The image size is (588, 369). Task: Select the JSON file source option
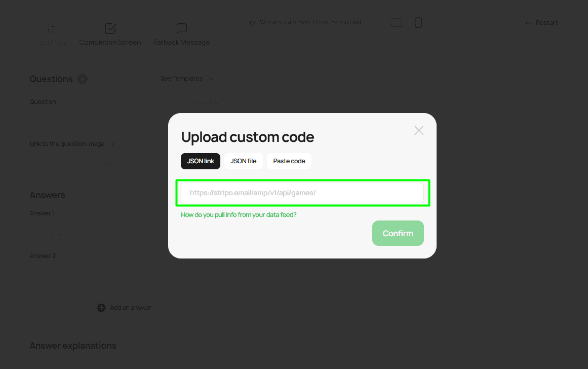pyautogui.click(x=243, y=161)
